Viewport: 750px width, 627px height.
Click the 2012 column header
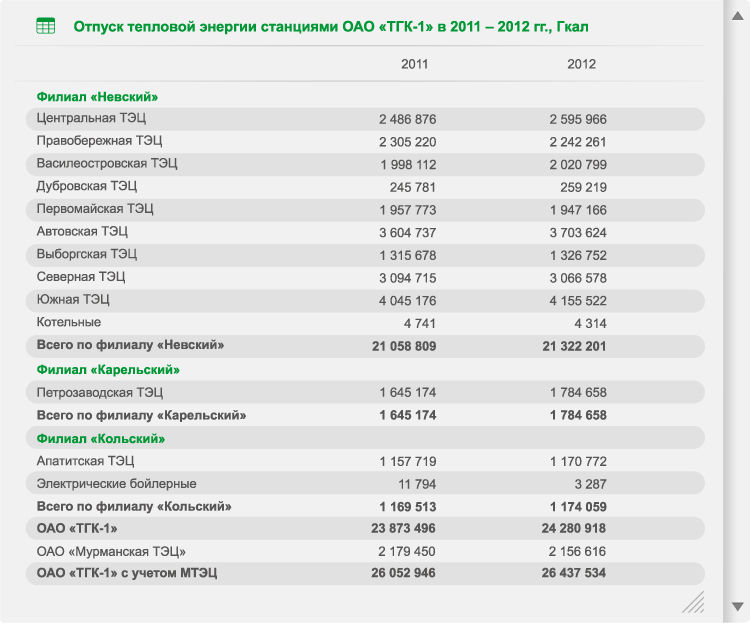[x=581, y=64]
